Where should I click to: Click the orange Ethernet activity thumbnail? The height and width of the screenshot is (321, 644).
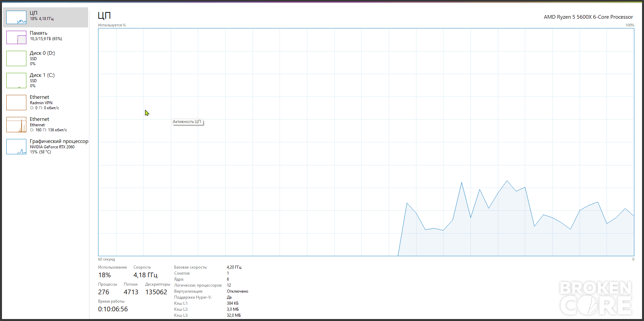pos(16,125)
